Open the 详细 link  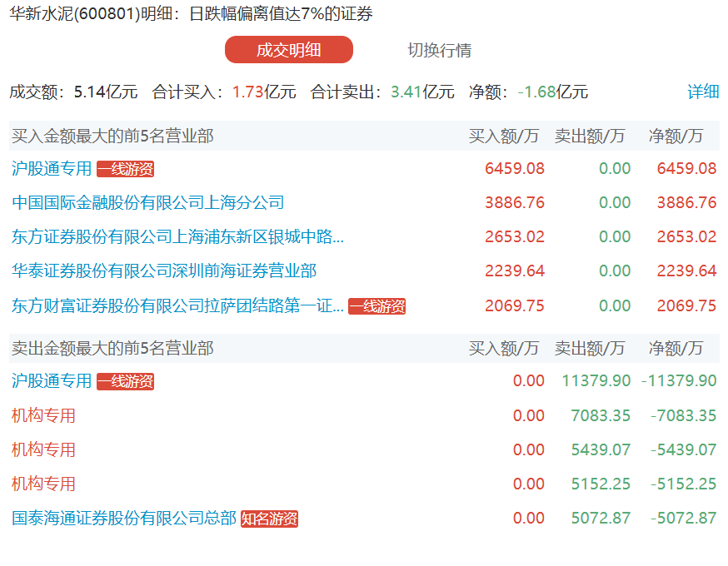click(x=703, y=92)
